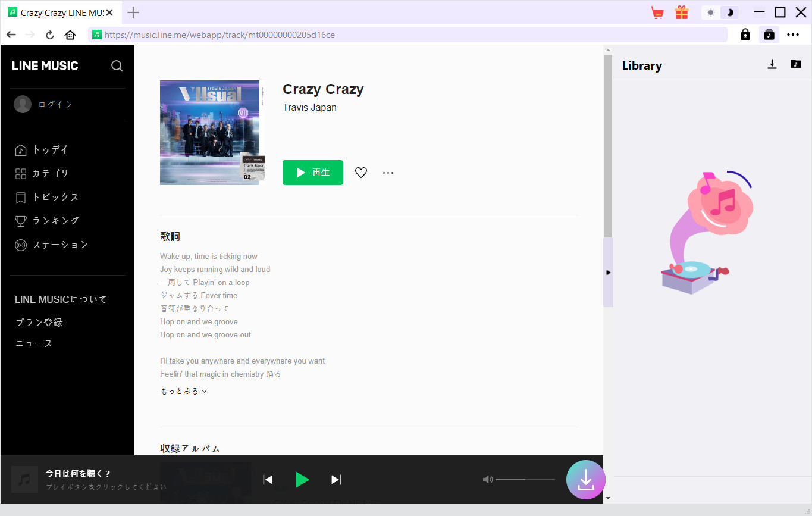Click the Library download icon
The height and width of the screenshot is (516, 812).
(x=772, y=64)
